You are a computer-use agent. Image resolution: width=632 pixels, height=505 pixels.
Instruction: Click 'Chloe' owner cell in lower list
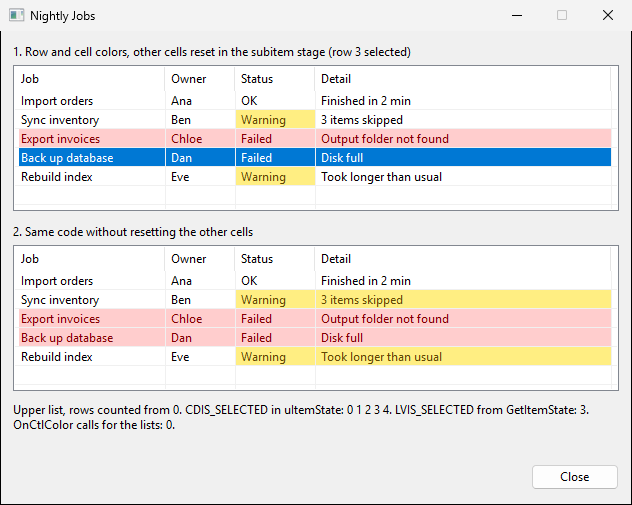pyautogui.click(x=200, y=319)
